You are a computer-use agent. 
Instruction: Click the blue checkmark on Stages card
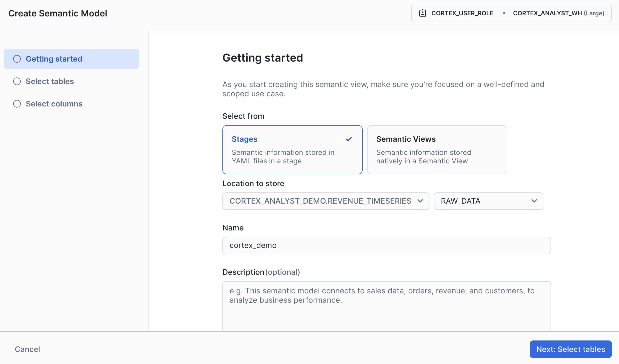349,139
